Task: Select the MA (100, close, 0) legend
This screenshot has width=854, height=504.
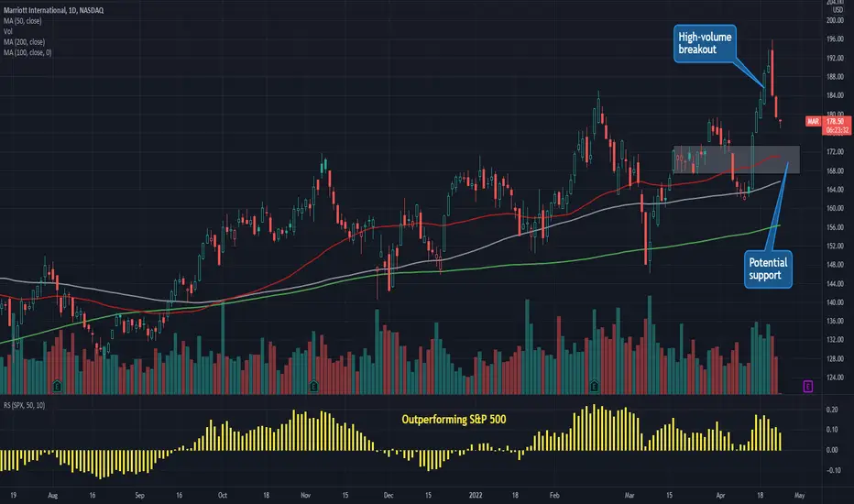Action: point(27,53)
